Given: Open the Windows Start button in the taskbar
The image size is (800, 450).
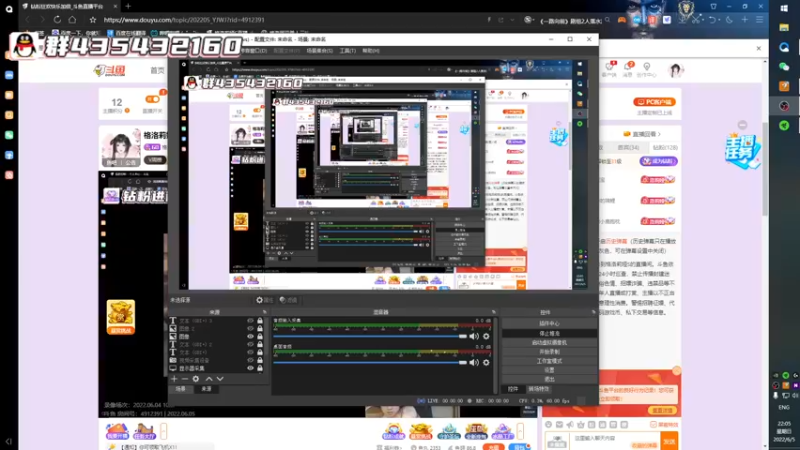Looking at the screenshot, I should [784, 8].
